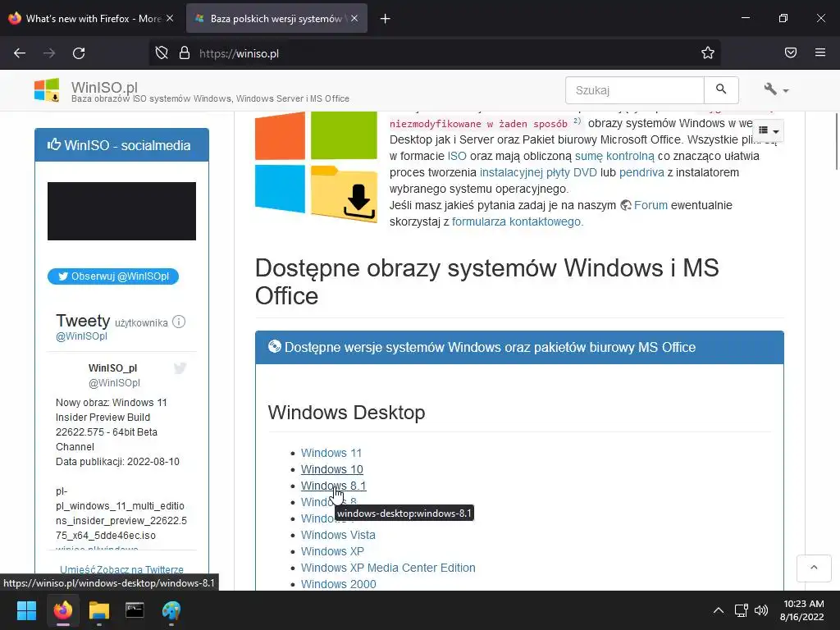The width and height of the screenshot is (840, 630).
Task: Click the Windows download folder image
Action: coord(316,166)
